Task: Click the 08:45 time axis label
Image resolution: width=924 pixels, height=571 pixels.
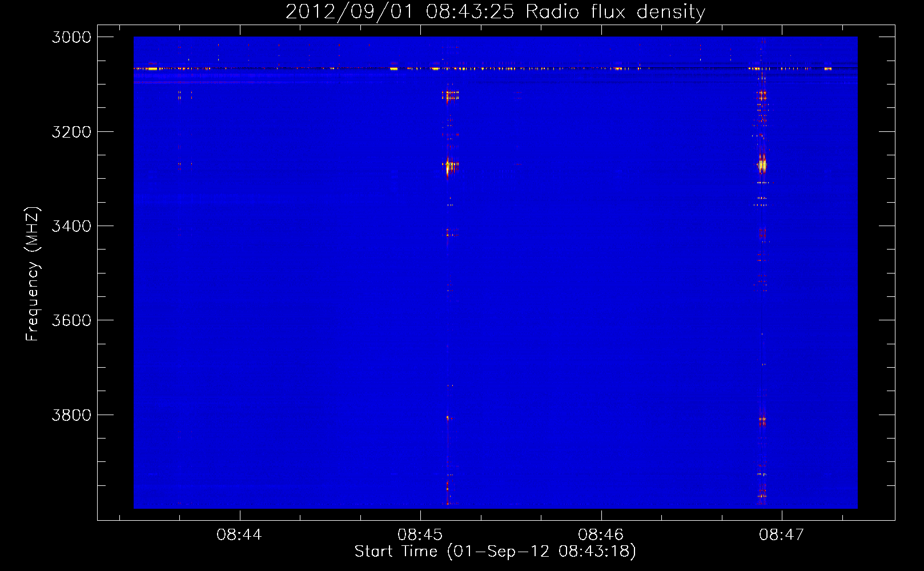Action: pos(420,534)
